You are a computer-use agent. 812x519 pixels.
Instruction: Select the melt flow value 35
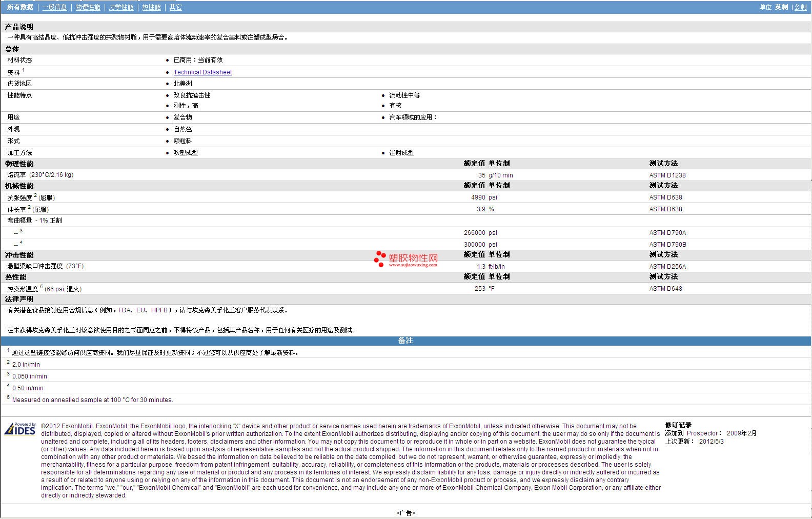[x=481, y=175]
